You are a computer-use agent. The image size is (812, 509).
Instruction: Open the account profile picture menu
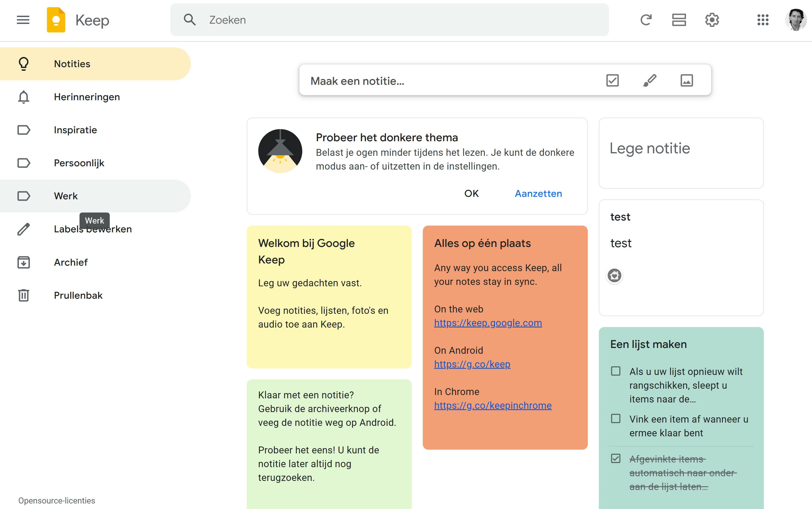[795, 20]
